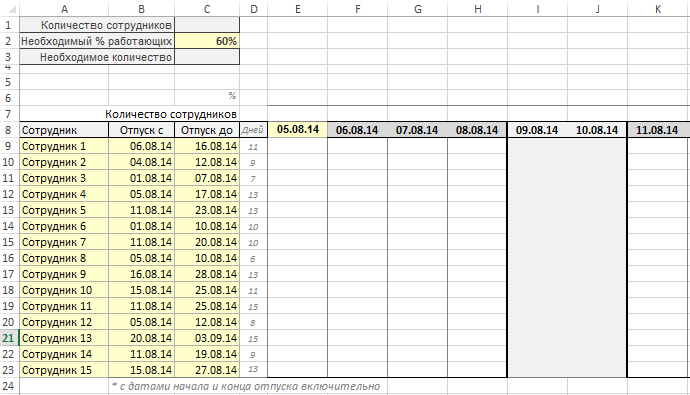Select column E header

(x=297, y=9)
